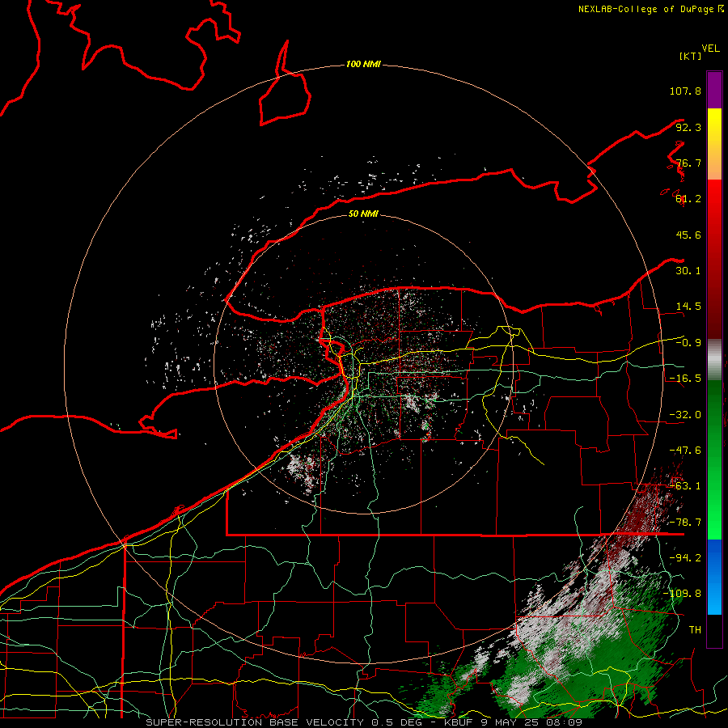The image size is (728, 728).
Task: Click the 76.7 legend value
Action: (x=688, y=163)
